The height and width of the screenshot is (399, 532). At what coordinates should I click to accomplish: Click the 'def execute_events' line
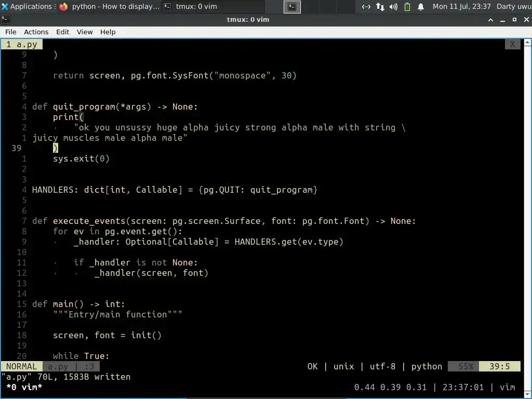(x=224, y=221)
